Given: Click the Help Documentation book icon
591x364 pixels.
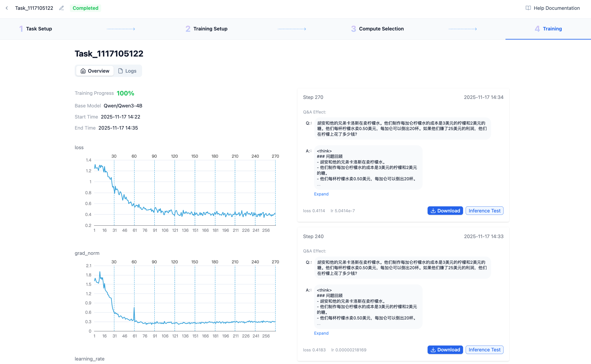Looking at the screenshot, I should click(x=528, y=8).
